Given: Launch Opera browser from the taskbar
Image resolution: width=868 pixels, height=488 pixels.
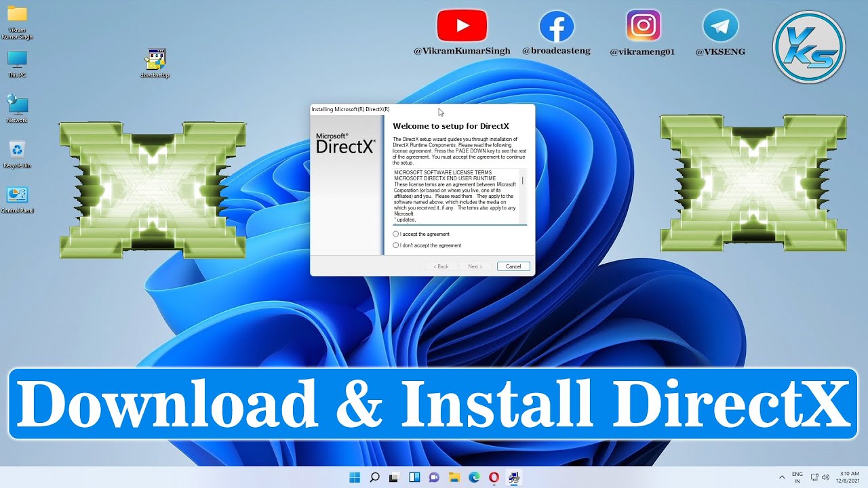Looking at the screenshot, I should (494, 477).
